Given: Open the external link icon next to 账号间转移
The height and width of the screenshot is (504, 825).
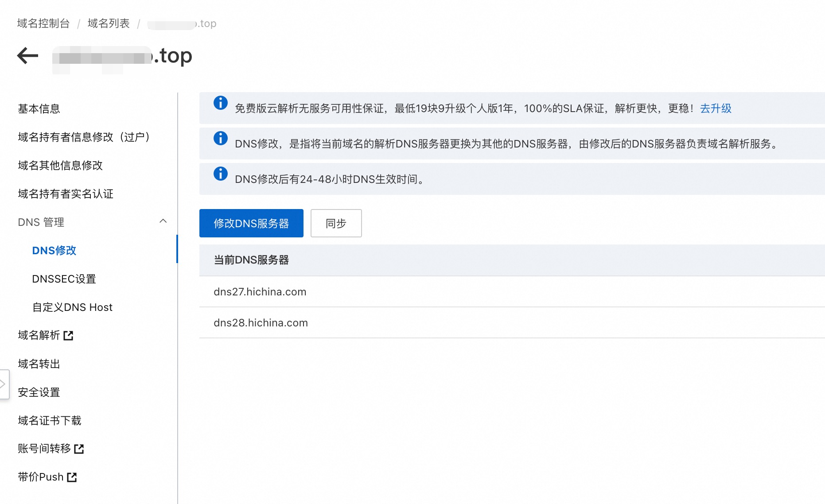Looking at the screenshot, I should coord(79,449).
